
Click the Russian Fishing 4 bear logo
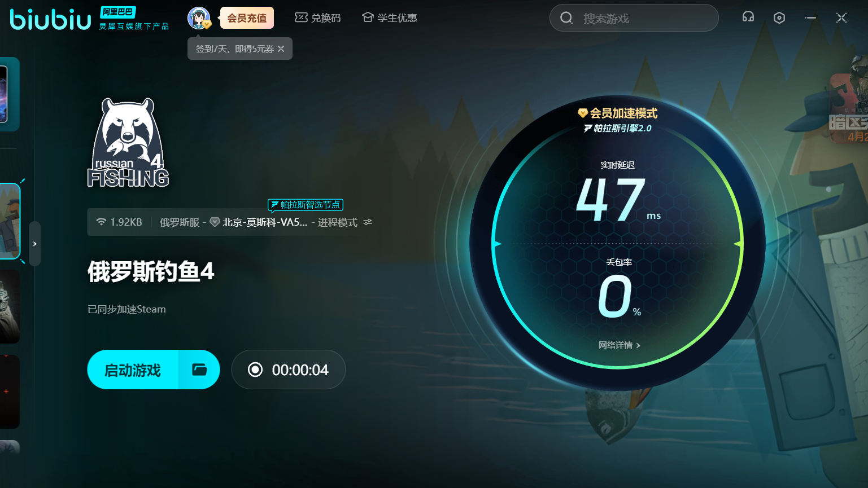(128, 143)
